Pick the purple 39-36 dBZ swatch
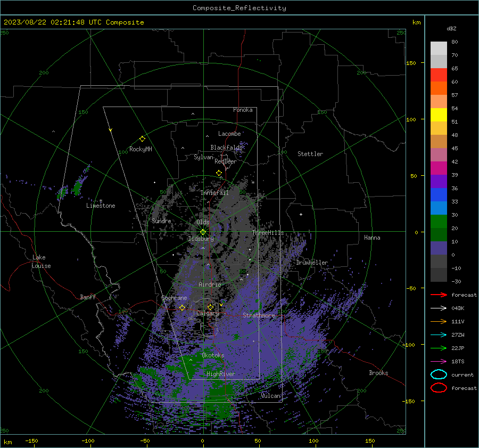The image size is (479, 448). (x=439, y=182)
